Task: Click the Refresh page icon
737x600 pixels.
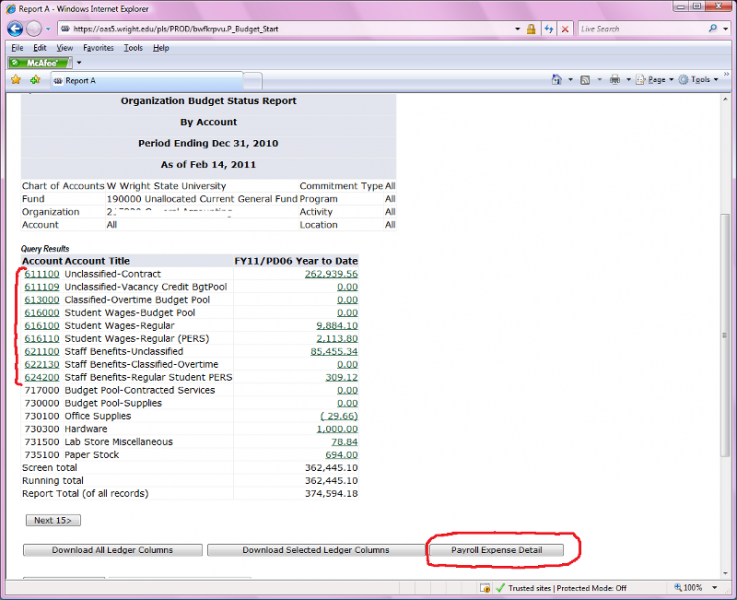Action: (549, 29)
